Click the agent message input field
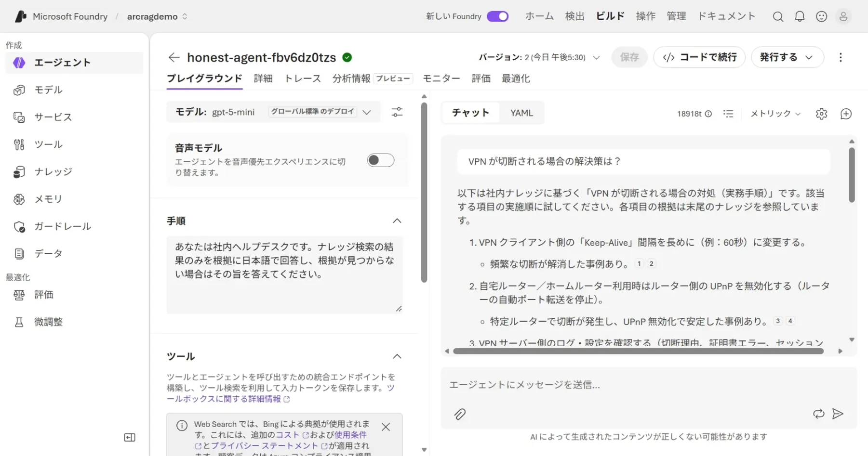 [x=648, y=385]
